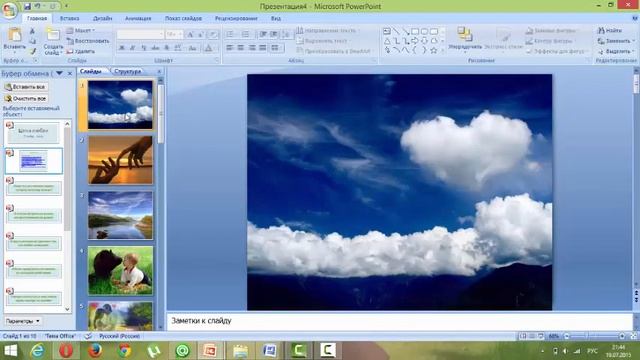Open Chrome from the taskbar
This screenshot has height=360, width=640.
124,351
